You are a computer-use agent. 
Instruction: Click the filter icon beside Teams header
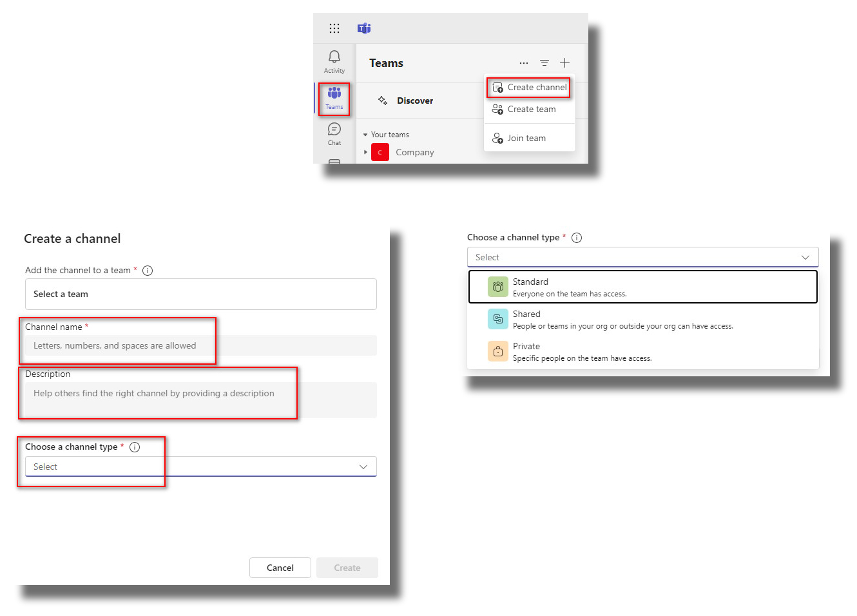[x=544, y=63]
